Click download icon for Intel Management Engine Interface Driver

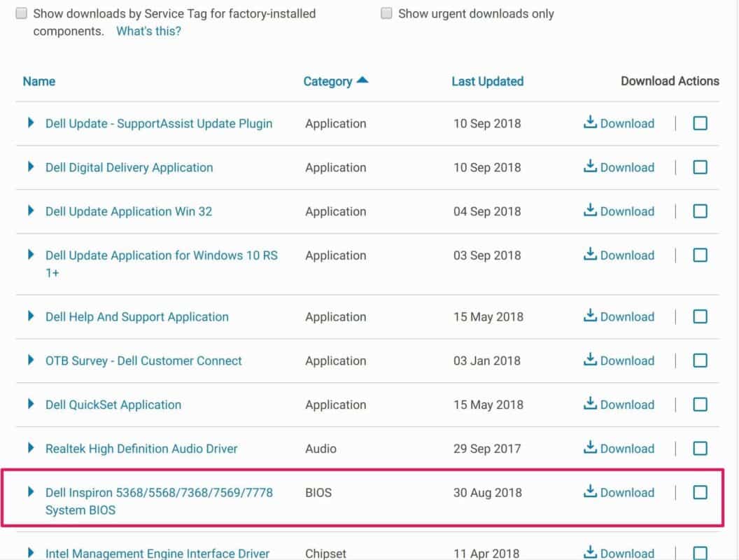[590, 552]
